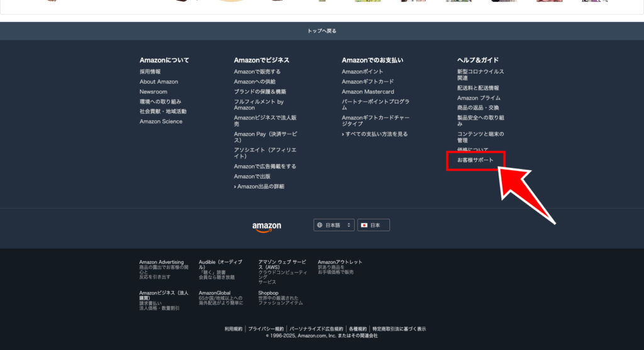This screenshot has height=350, width=644.
Task: Open the About Amazon link
Action: pos(158,82)
